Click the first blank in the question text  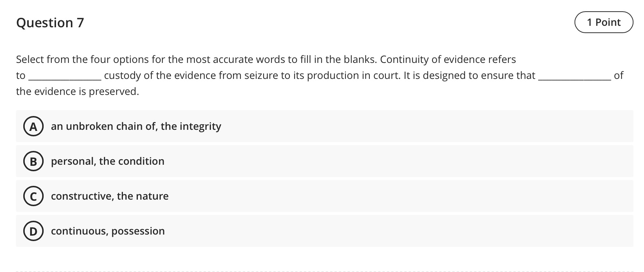pos(64,76)
